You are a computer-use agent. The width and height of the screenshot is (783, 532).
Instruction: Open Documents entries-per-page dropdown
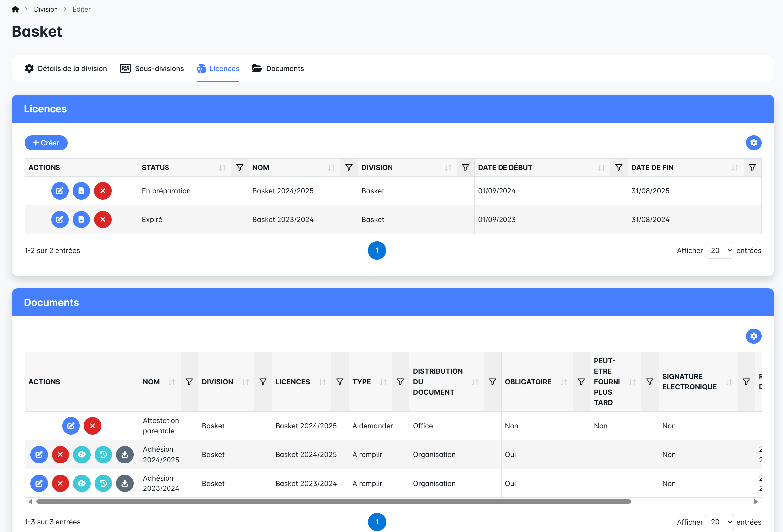point(719,522)
